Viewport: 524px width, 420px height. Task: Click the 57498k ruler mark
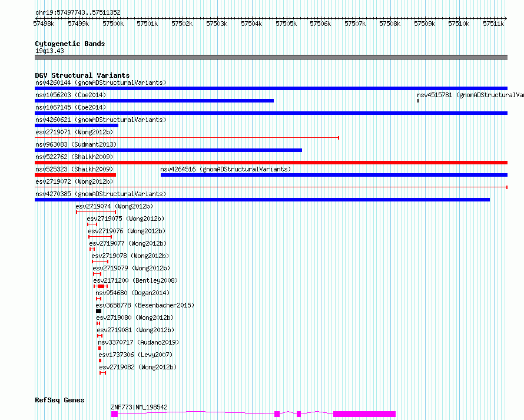coord(44,24)
